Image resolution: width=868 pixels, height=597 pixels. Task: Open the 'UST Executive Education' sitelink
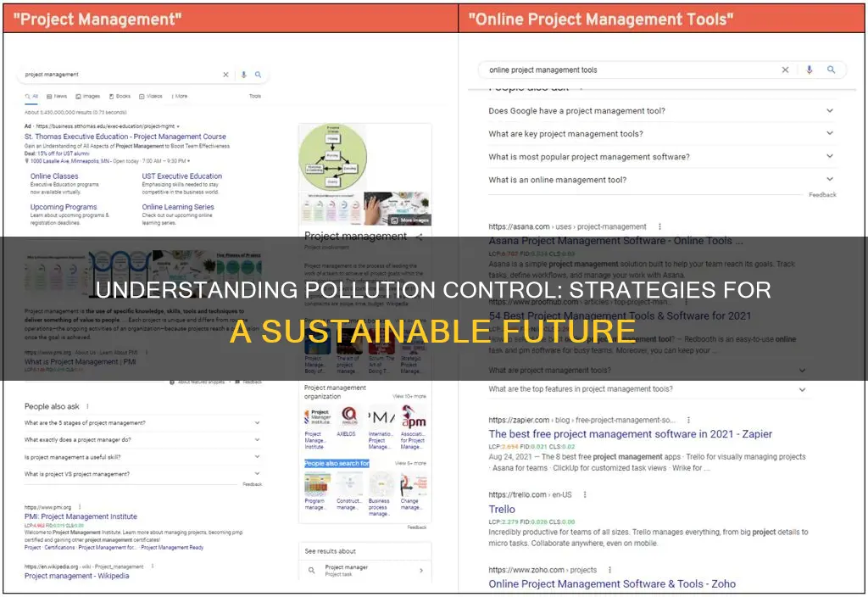182,176
